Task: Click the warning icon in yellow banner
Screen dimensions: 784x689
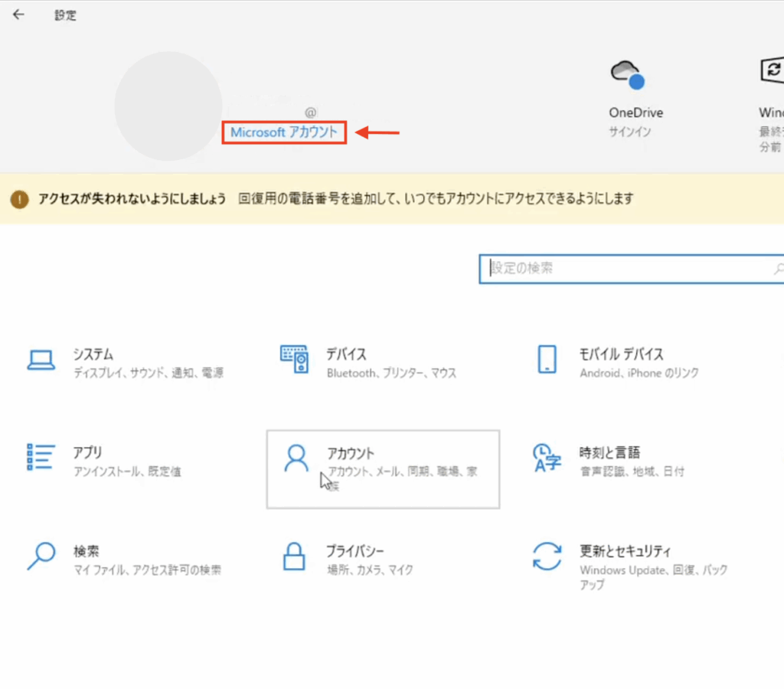Action: tap(19, 199)
